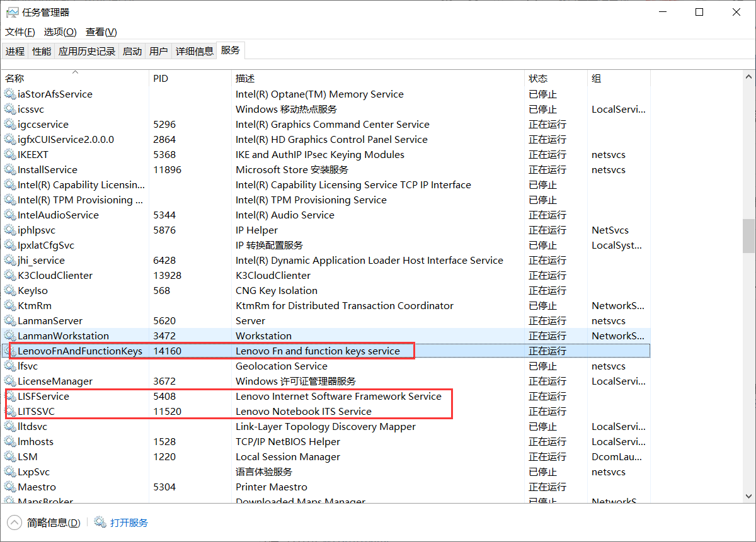
Task: Click the InstallService gear icon
Action: tap(10, 170)
